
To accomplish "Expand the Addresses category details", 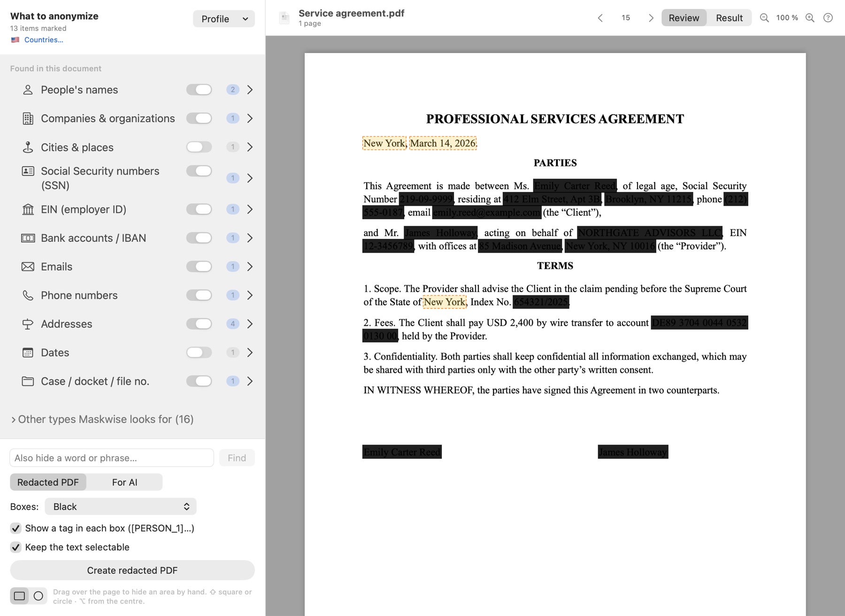I will tap(250, 324).
